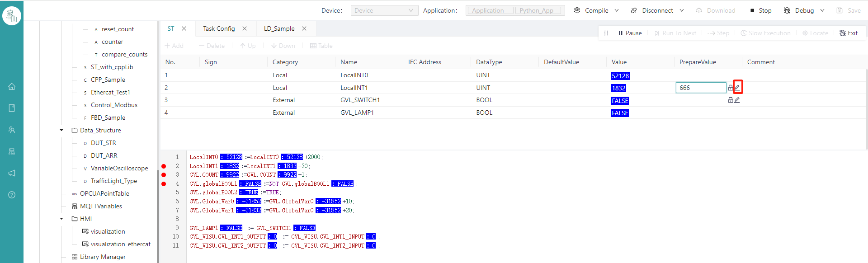Image resolution: width=868 pixels, height=263 pixels.
Task: Click the Stop button
Action: tap(761, 10)
